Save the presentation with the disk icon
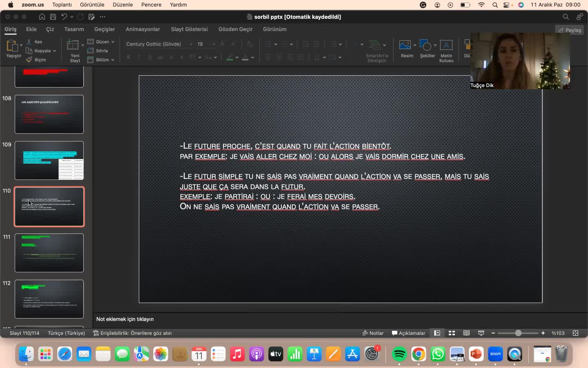Screen dimensions: 588x368 click(53, 17)
